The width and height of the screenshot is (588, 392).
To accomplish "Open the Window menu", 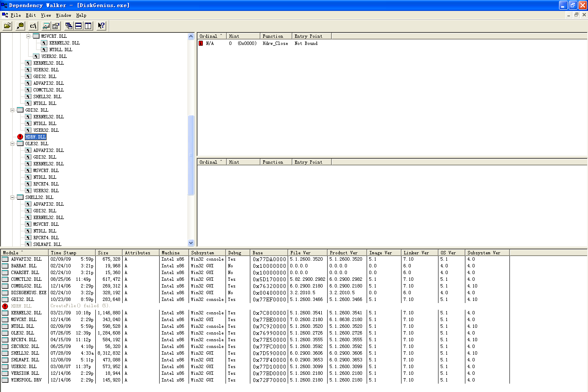I will (63, 15).
